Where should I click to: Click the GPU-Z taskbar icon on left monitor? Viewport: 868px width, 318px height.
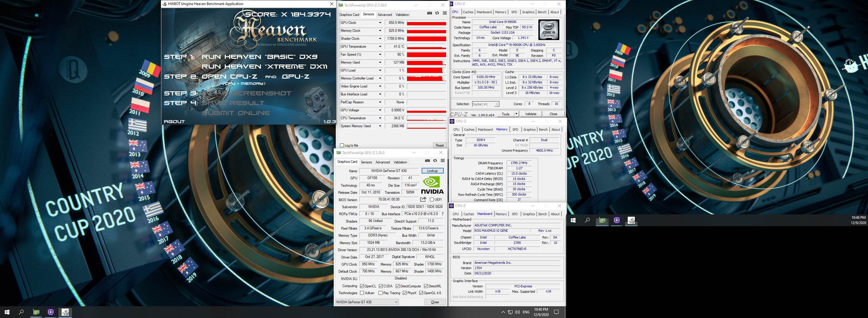point(36,312)
